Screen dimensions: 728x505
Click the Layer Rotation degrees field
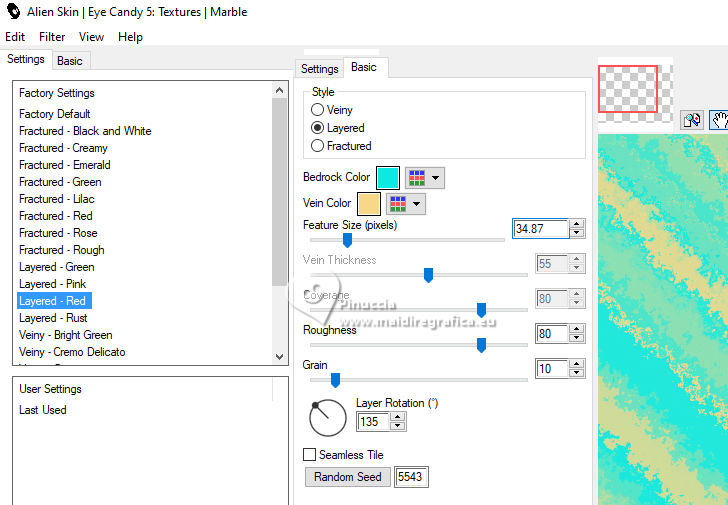click(x=373, y=421)
